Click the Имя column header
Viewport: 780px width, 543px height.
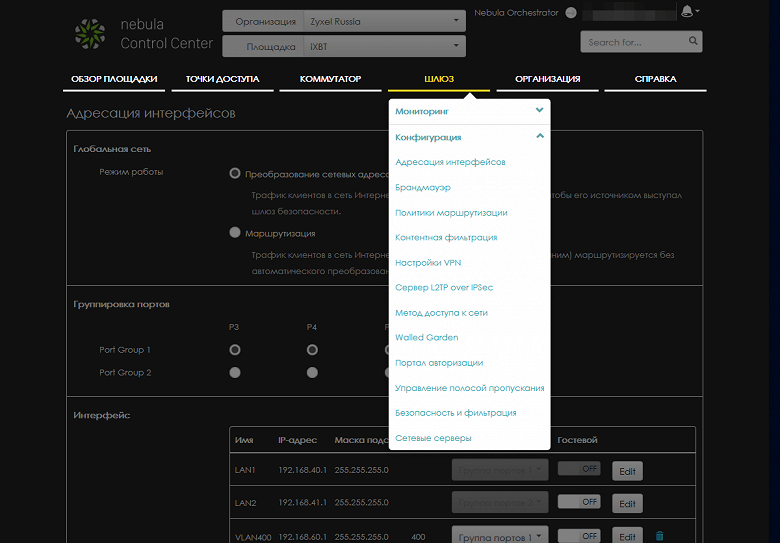[x=244, y=440]
